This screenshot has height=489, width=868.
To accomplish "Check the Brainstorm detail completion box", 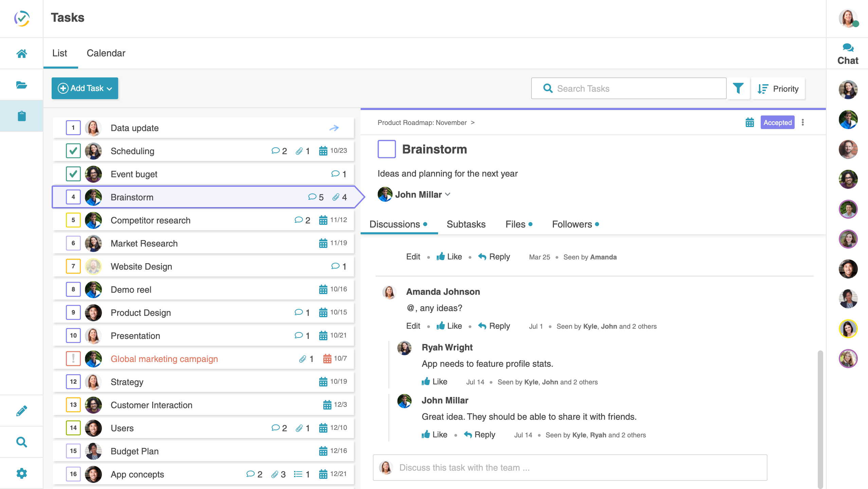I will click(386, 149).
